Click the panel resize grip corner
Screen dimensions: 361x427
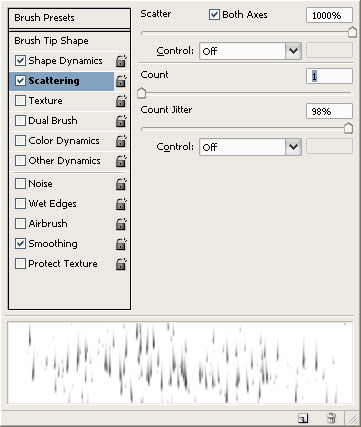pos(352,418)
